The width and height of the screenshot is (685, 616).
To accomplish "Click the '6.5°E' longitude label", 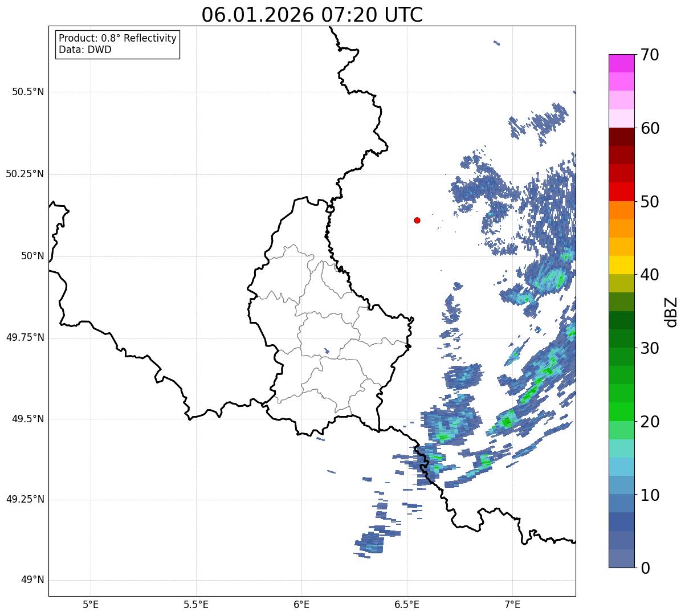I will point(407,604).
